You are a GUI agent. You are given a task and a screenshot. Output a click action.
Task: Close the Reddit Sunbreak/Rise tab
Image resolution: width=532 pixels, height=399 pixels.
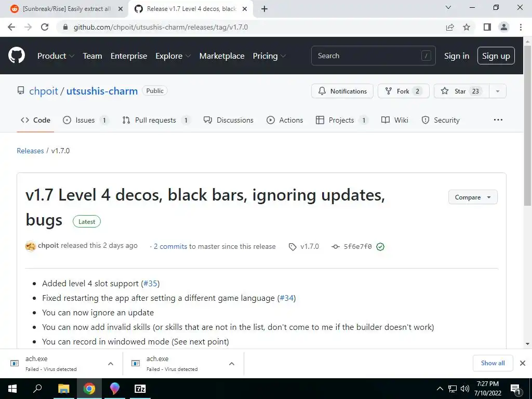point(121,9)
